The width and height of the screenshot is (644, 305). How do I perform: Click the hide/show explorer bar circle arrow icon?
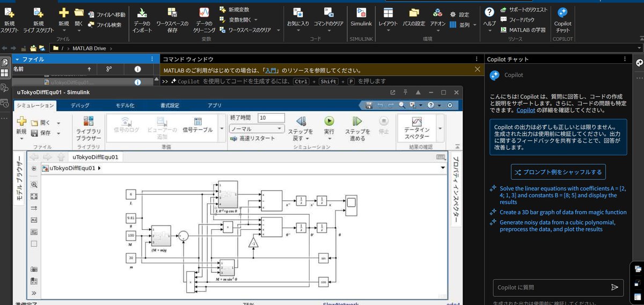pos(34,168)
